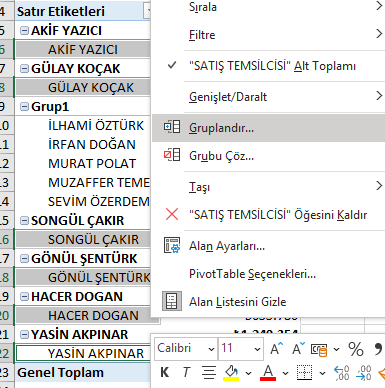Click the Gruplandır group icon
Screen dimensions: 385x388
coord(172,127)
